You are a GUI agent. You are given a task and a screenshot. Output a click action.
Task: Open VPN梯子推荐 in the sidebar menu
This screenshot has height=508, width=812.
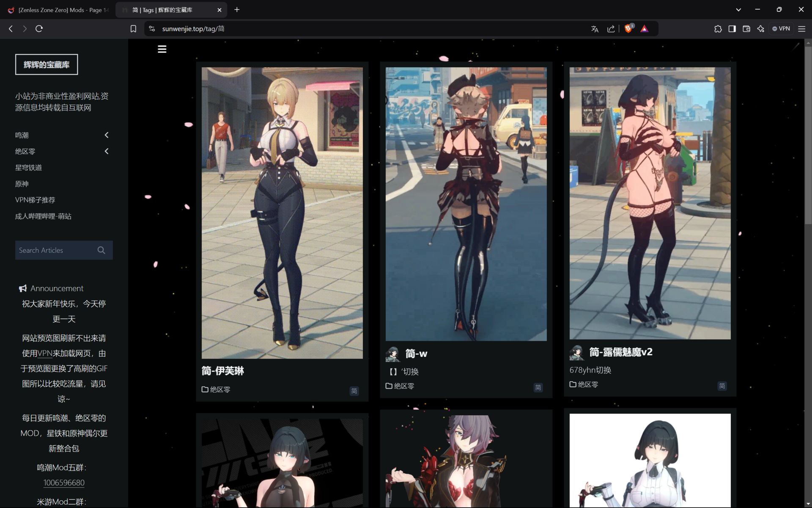pos(35,200)
